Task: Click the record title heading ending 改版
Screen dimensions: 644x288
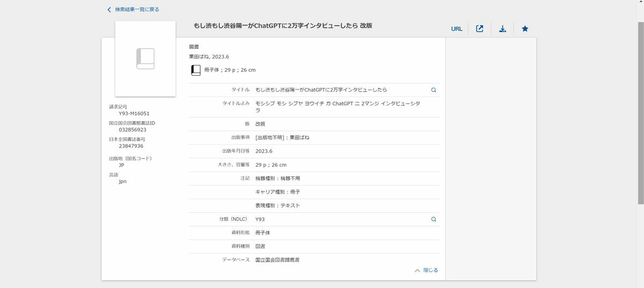Action: click(283, 26)
